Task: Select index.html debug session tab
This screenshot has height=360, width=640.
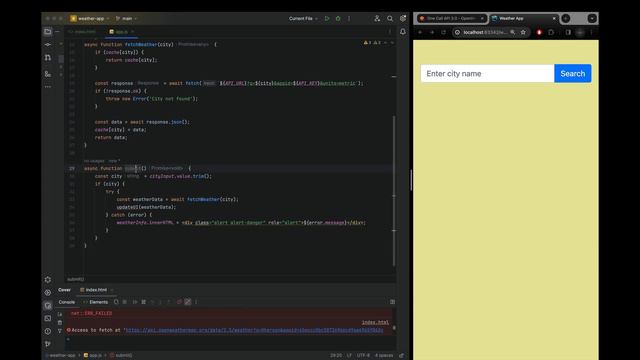Action: pyautogui.click(x=96, y=290)
